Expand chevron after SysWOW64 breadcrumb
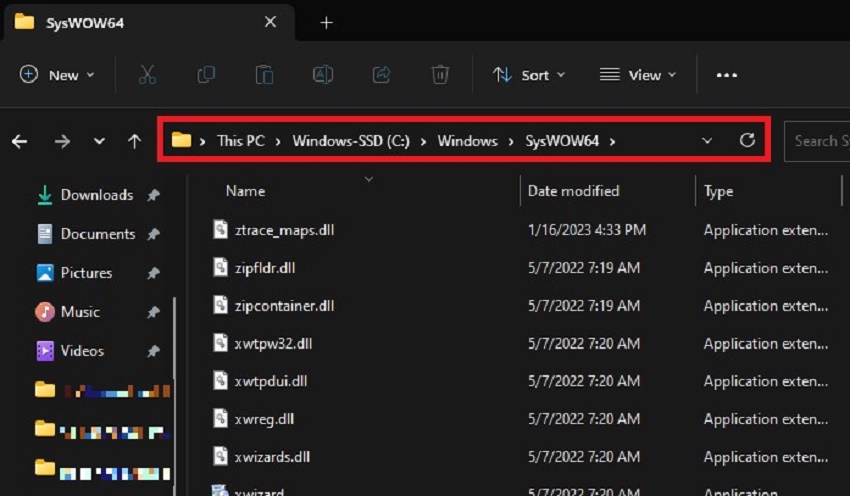 (613, 141)
